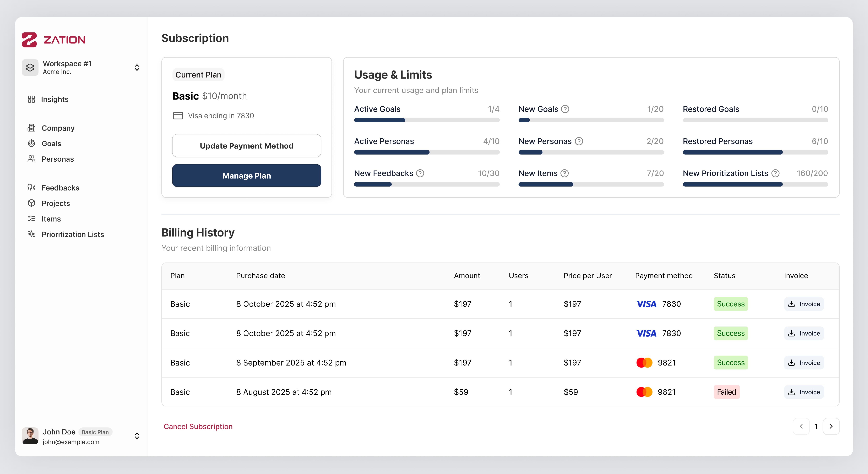Click the Workspace #1 layers icon
The width and height of the screenshot is (868, 474).
pyautogui.click(x=30, y=67)
